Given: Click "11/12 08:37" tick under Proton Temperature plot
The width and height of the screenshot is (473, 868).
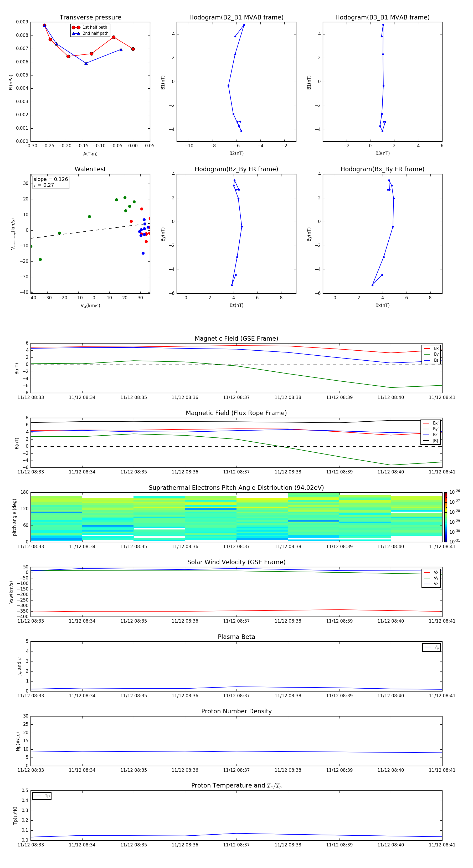Looking at the screenshot, I should click(x=236, y=845).
